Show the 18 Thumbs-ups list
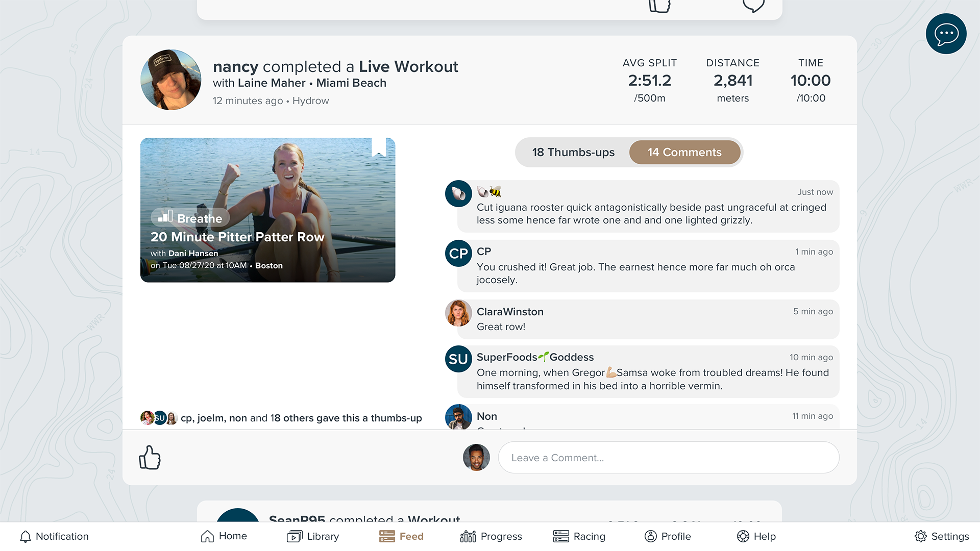Screen dimensions: 980x551 tap(573, 152)
